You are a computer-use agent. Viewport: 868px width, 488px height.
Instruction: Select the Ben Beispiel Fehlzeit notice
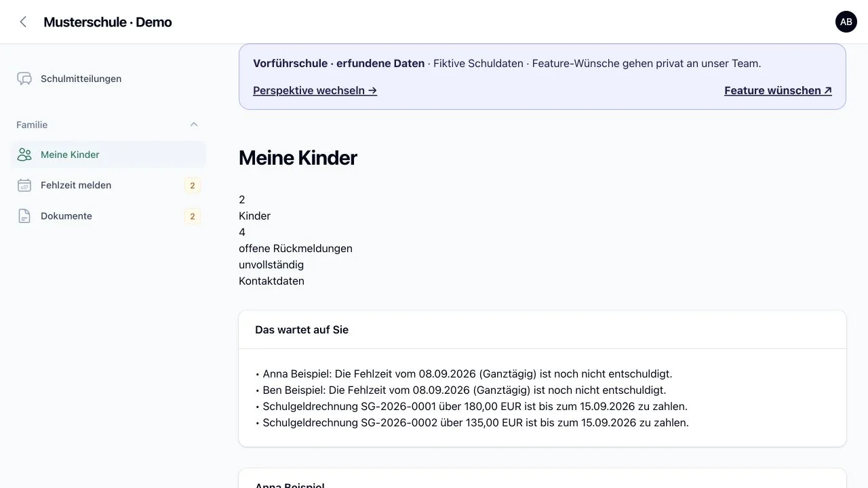tap(460, 390)
